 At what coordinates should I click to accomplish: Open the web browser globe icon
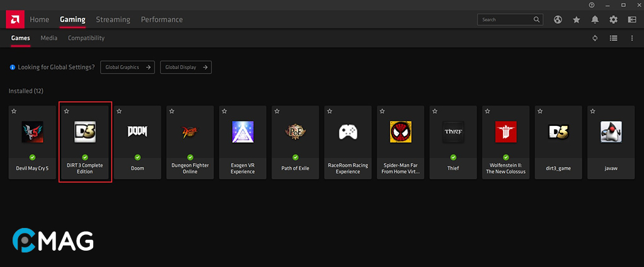[558, 20]
